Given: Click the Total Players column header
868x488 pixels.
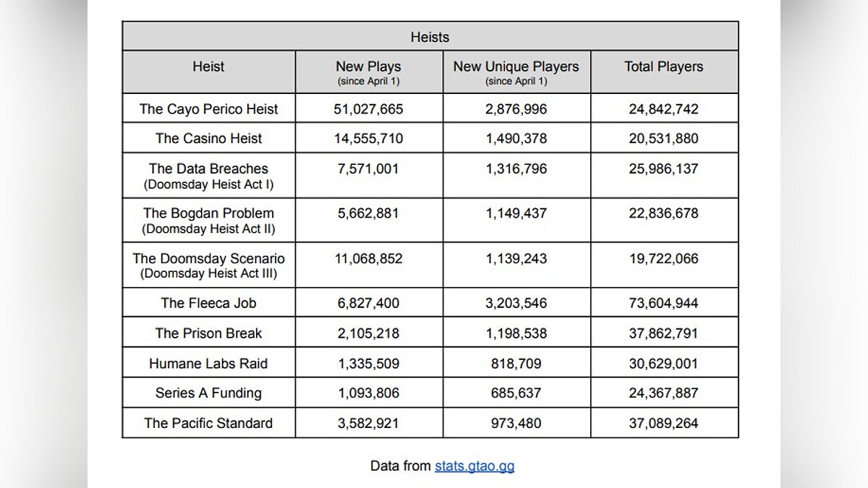Looking at the screenshot, I should [663, 67].
